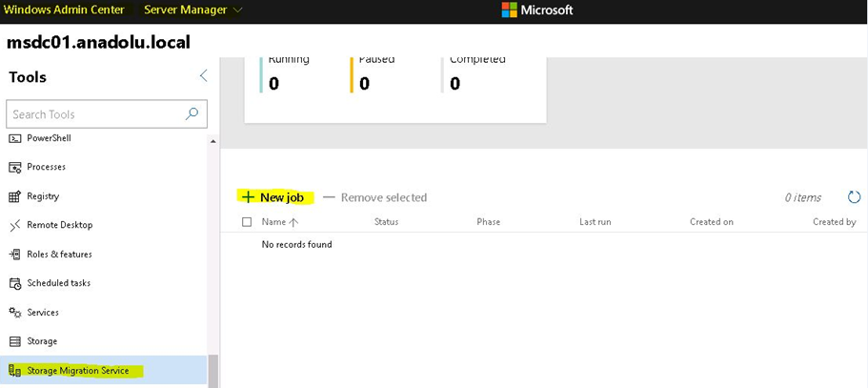Open the PowerShell tool icon
The image size is (868, 388).
[x=15, y=138]
